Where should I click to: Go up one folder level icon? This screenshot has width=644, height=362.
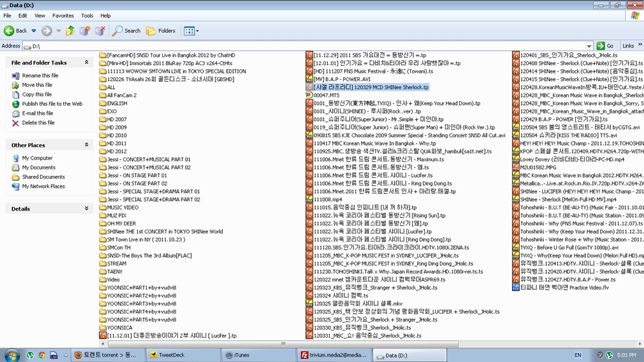click(x=70, y=30)
